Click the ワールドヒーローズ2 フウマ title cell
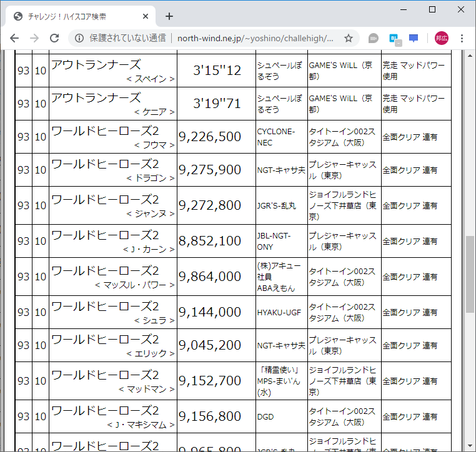Viewport: 476px width, 452px height. coord(113,137)
